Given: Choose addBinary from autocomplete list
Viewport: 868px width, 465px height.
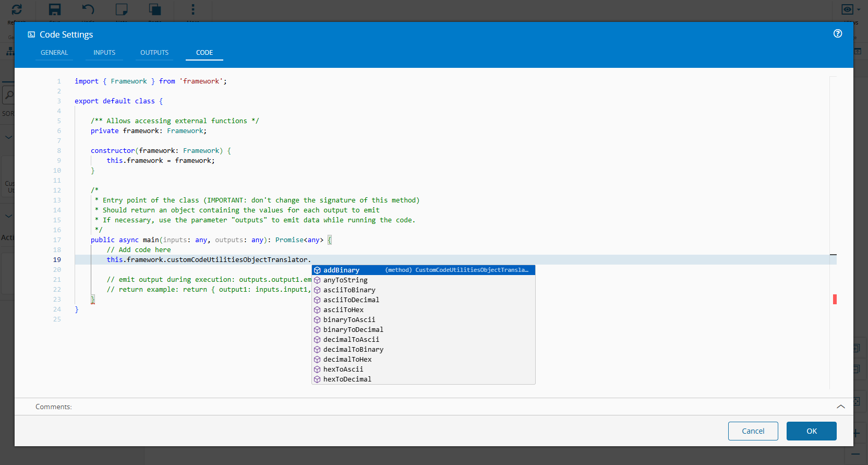Looking at the screenshot, I should pyautogui.click(x=424, y=270).
